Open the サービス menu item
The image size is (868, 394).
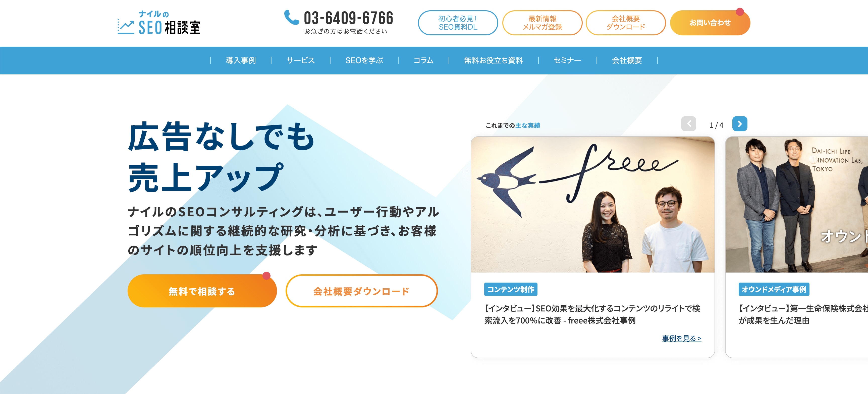click(300, 60)
